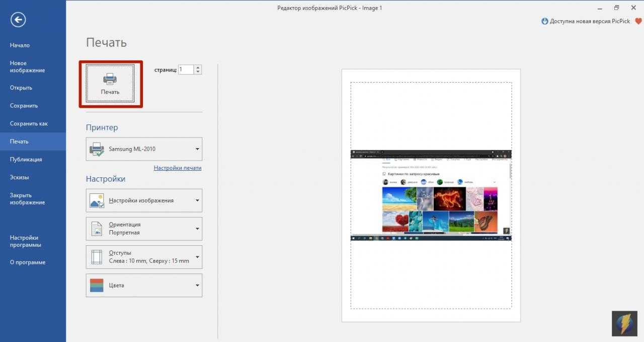
Task: Click the back arrow circle icon
Action: [x=18, y=20]
